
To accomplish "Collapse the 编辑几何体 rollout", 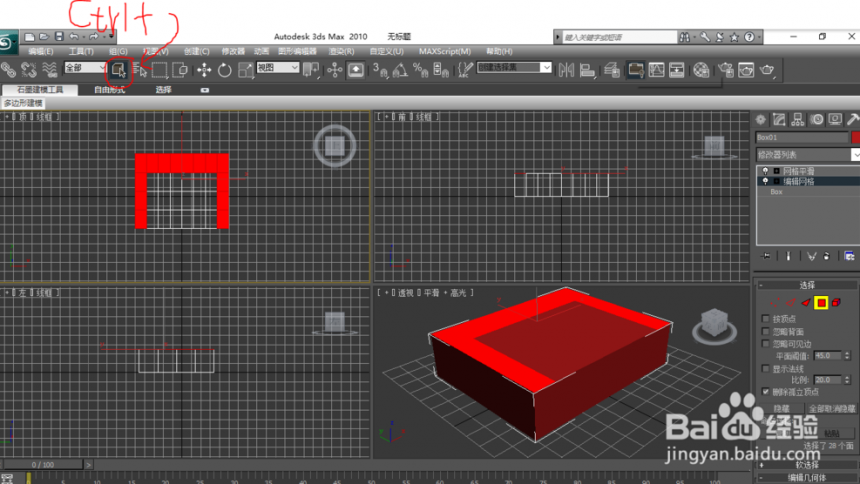I will [x=806, y=478].
